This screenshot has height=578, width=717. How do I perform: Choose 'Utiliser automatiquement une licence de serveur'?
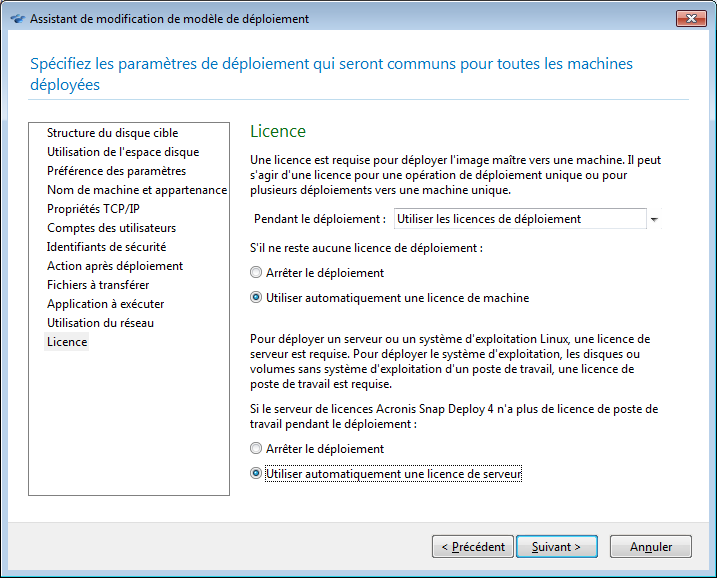257,474
